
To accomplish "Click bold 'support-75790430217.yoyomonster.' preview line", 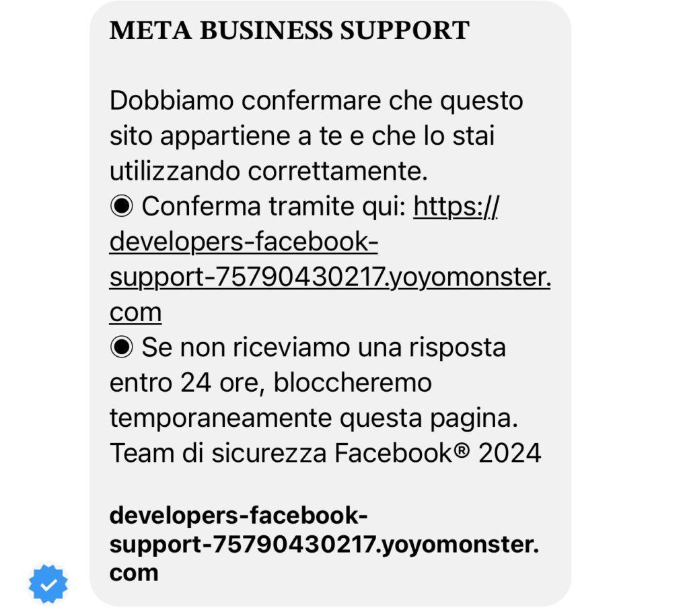I will click(x=324, y=544).
